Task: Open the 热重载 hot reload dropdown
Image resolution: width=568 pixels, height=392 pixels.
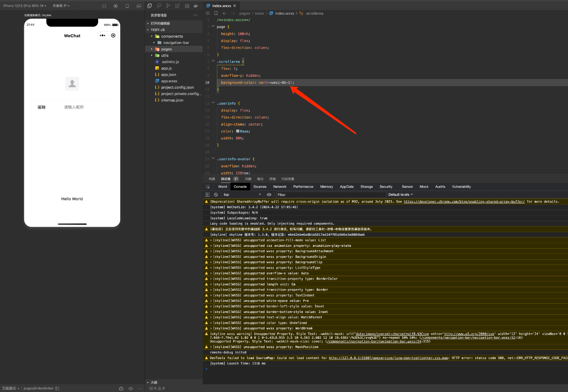Action: click(x=61, y=6)
